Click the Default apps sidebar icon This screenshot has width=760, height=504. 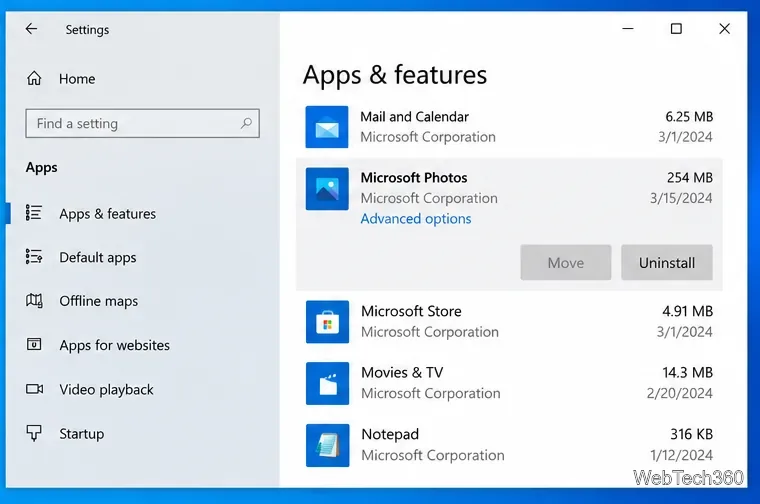pos(33,256)
